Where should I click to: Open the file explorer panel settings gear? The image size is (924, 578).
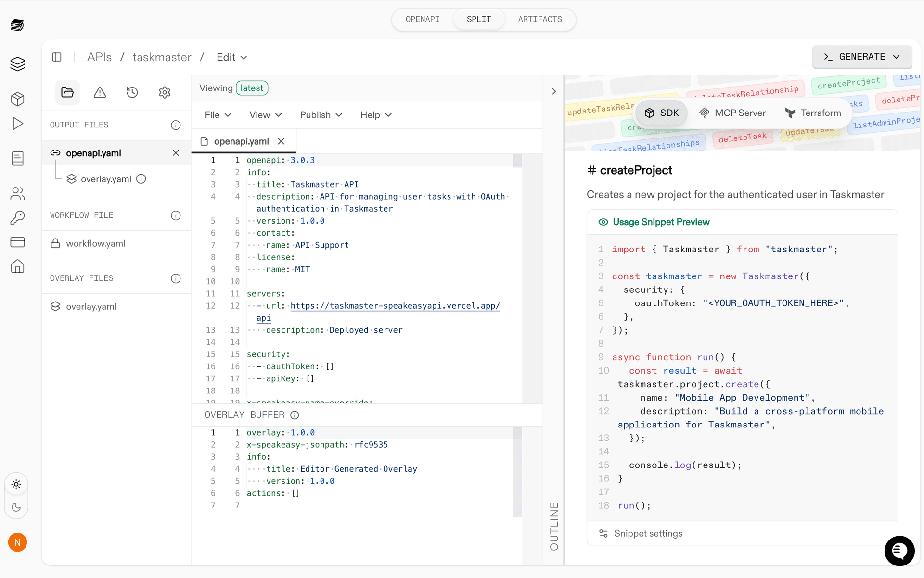[165, 92]
